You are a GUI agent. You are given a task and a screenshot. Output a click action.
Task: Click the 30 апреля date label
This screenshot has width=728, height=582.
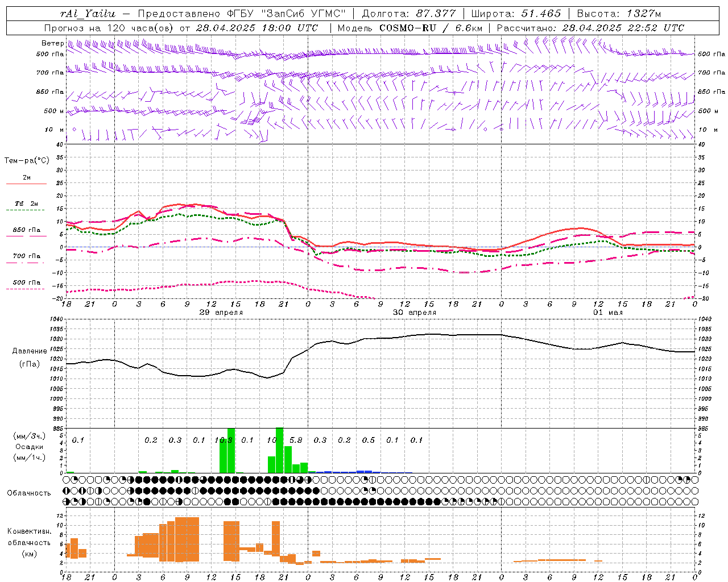[x=415, y=313]
